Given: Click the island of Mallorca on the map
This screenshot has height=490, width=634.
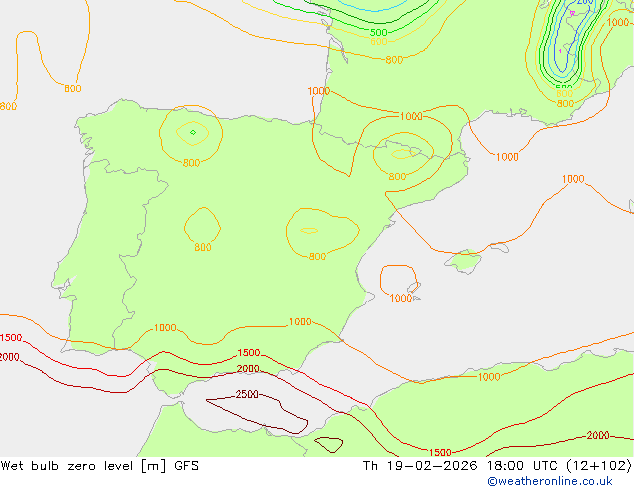Looking at the screenshot, I should (x=463, y=261).
